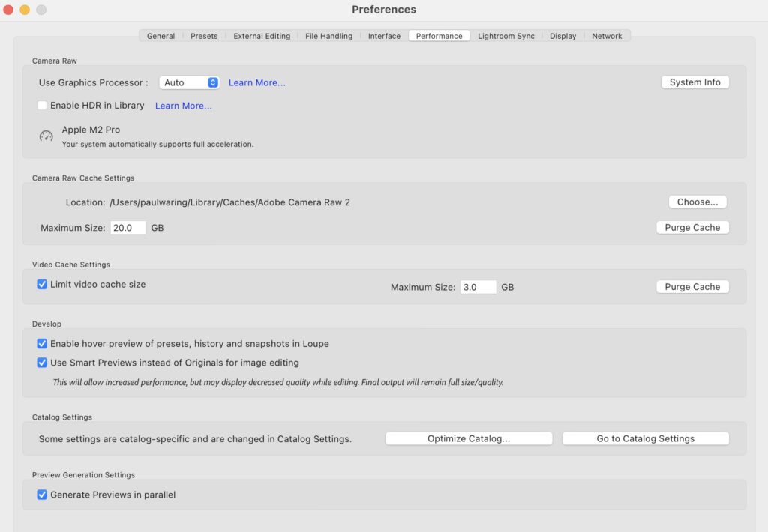Expand the graphics processor selection stepper arrows
The width and height of the screenshot is (768, 532).
[x=211, y=82]
